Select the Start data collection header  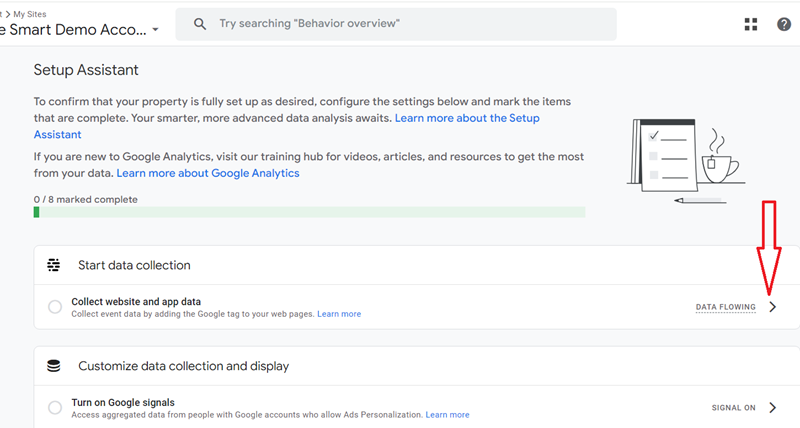click(x=134, y=265)
